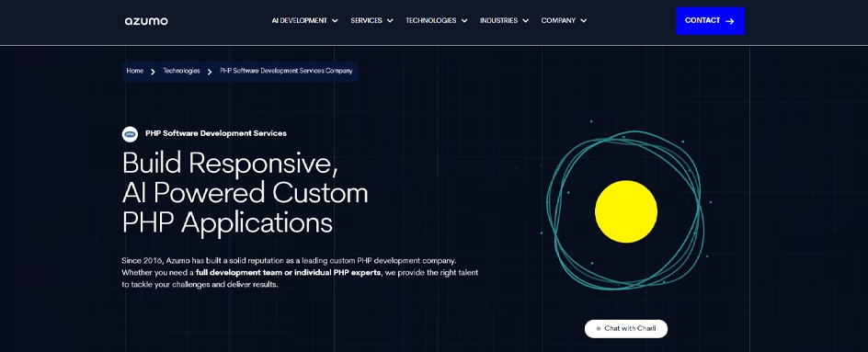The image size is (868, 352).
Task: Expand the chevron beside Company
Action: tap(584, 21)
